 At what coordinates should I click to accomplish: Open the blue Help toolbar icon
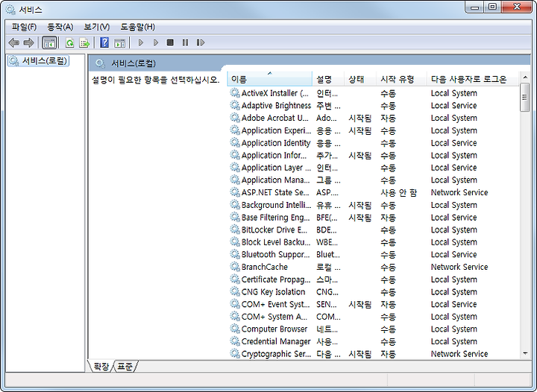pos(104,42)
